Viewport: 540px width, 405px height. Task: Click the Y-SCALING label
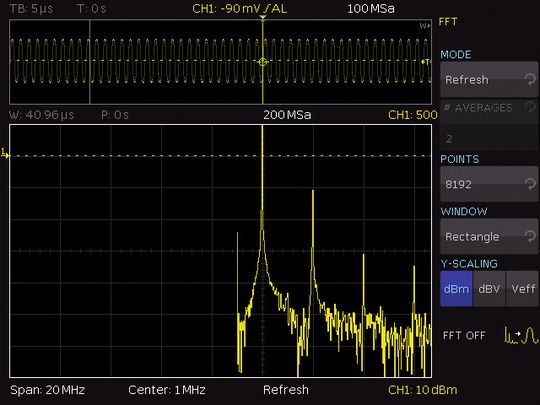469,264
